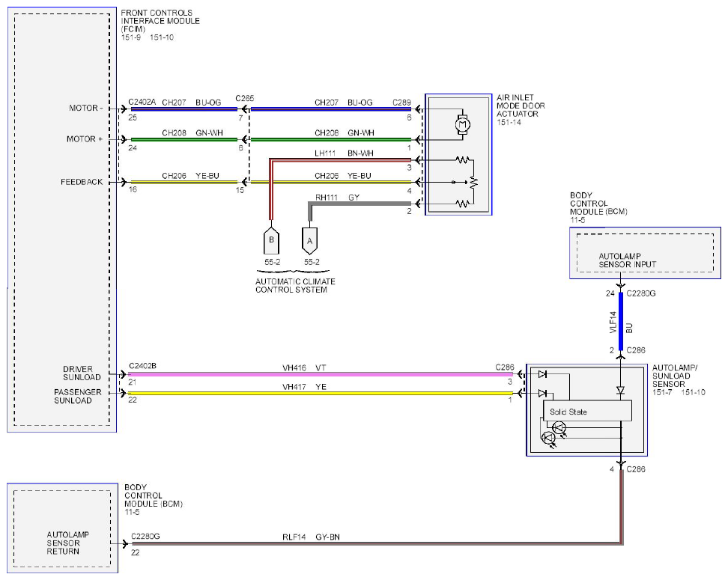Click the lower photodiode symbol in the sunload sensor
The image size is (728, 580).
click(549, 438)
